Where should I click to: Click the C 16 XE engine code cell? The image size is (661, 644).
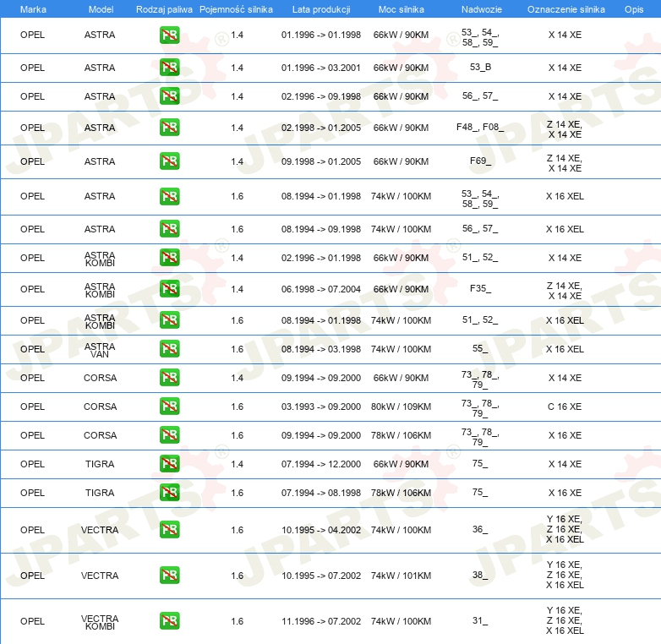coord(565,407)
